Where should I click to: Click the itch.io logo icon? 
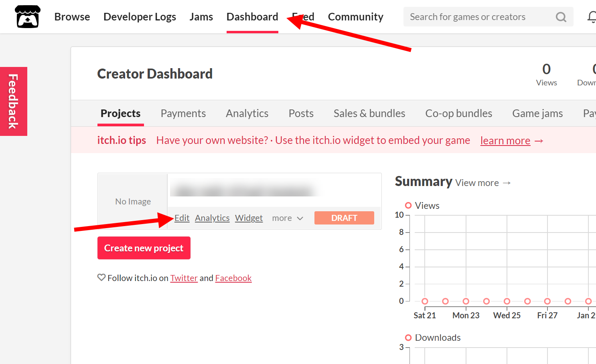28,16
